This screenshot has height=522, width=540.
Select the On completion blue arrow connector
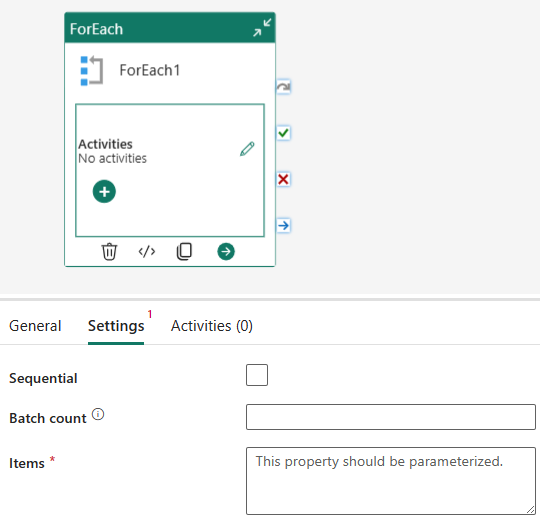(x=283, y=226)
